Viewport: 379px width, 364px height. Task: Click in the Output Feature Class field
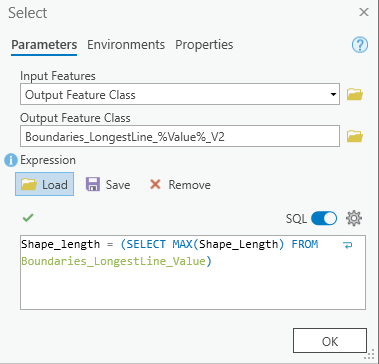pyautogui.click(x=180, y=136)
